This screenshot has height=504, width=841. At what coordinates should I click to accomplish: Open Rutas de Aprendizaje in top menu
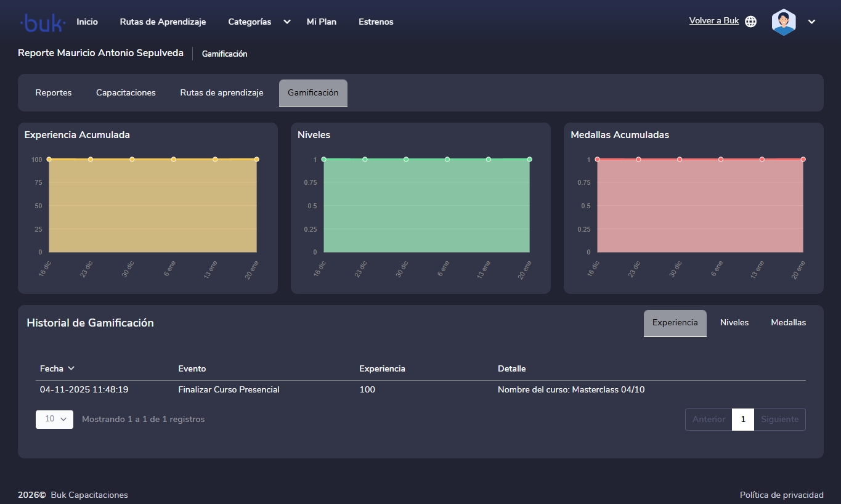pos(163,22)
